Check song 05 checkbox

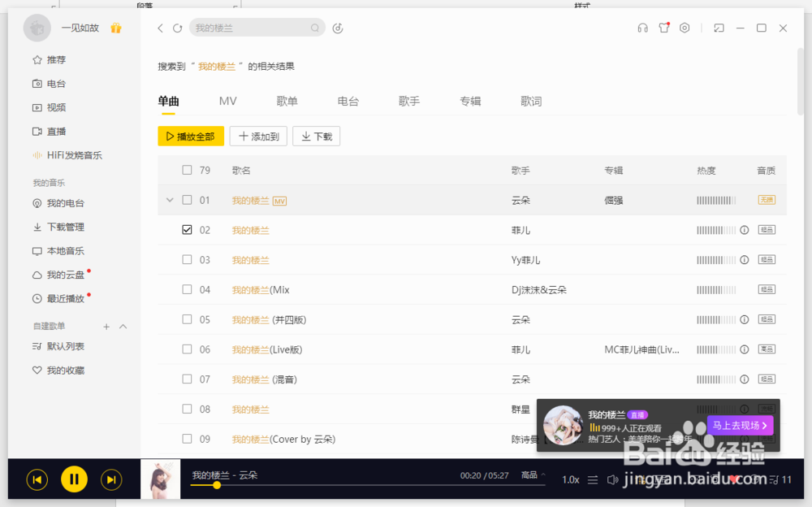(x=187, y=319)
